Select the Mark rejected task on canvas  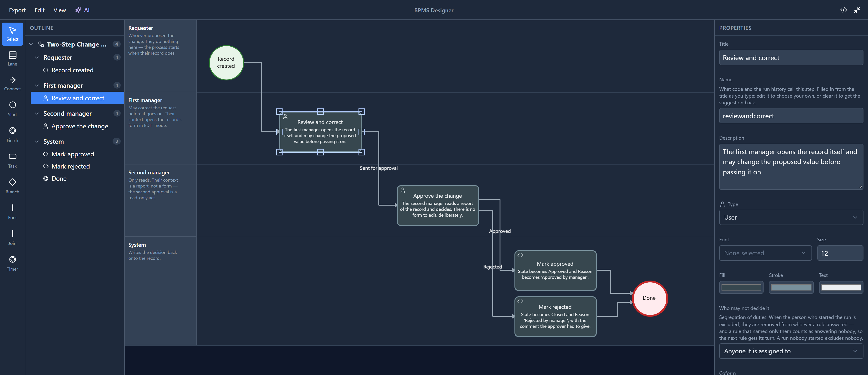[x=555, y=316]
